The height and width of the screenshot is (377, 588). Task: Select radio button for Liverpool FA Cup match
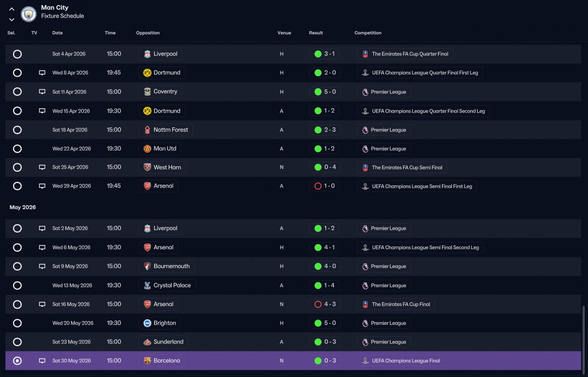(17, 54)
